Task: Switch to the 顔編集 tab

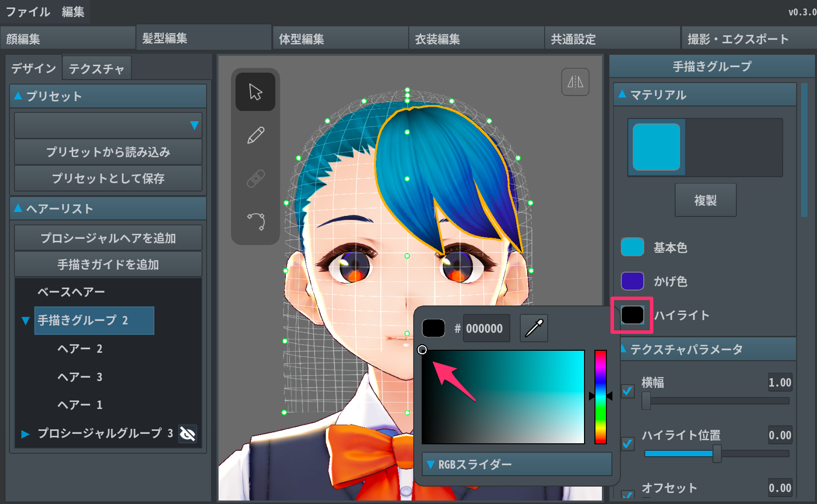Action: point(68,39)
